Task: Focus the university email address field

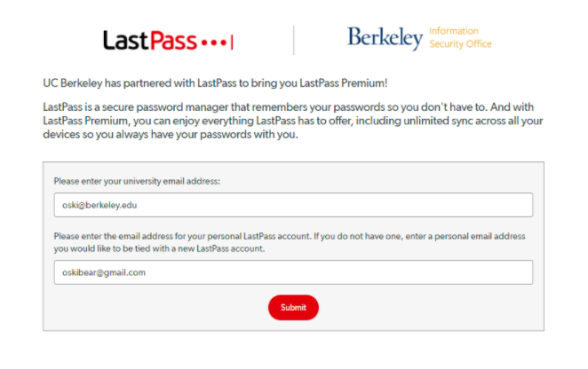Action: [293, 205]
